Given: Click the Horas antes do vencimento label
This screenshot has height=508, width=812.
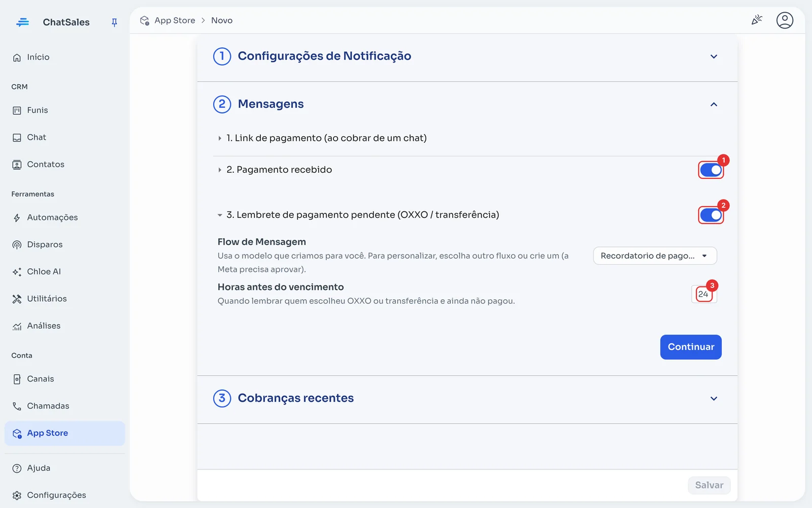Looking at the screenshot, I should click(x=281, y=287).
